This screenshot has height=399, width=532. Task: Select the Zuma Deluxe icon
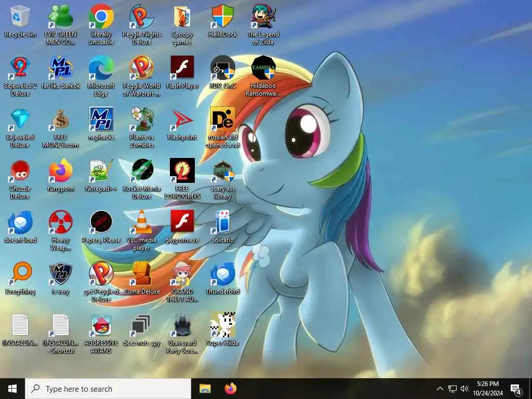coord(141,273)
